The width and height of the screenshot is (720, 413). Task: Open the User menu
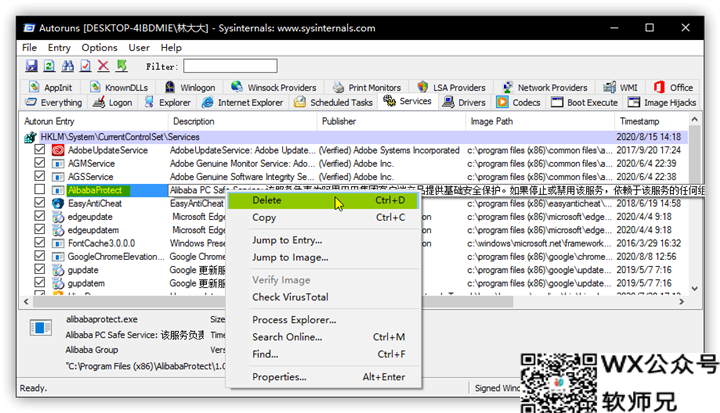139,48
